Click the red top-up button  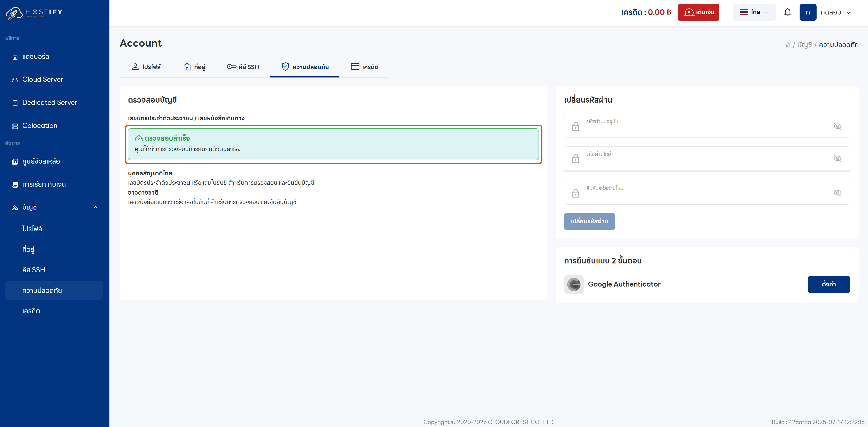click(x=698, y=12)
